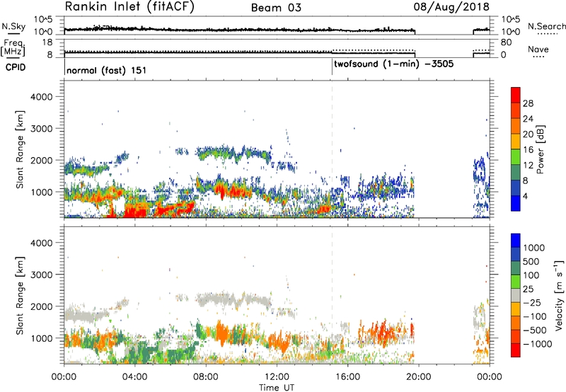The height and width of the screenshot is (392, 566).
Task: Click the power colorbar value "4"
Action: (x=526, y=196)
